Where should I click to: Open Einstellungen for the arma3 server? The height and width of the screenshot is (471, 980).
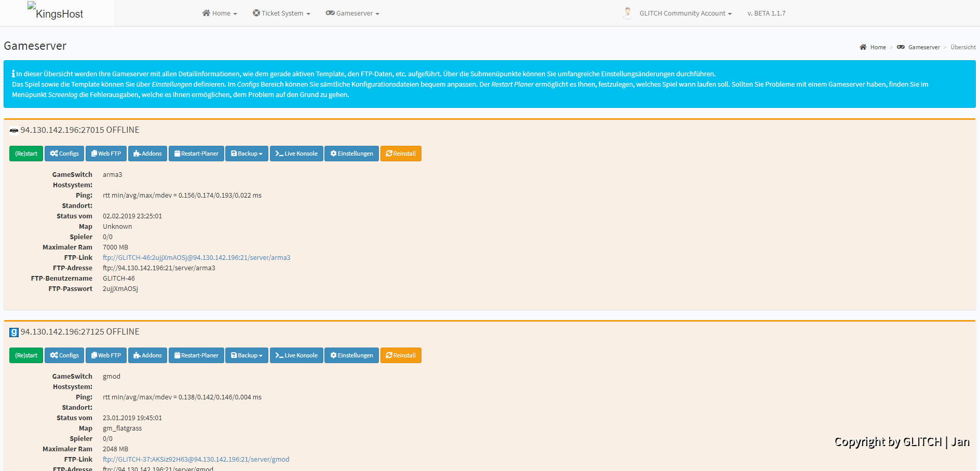351,154
